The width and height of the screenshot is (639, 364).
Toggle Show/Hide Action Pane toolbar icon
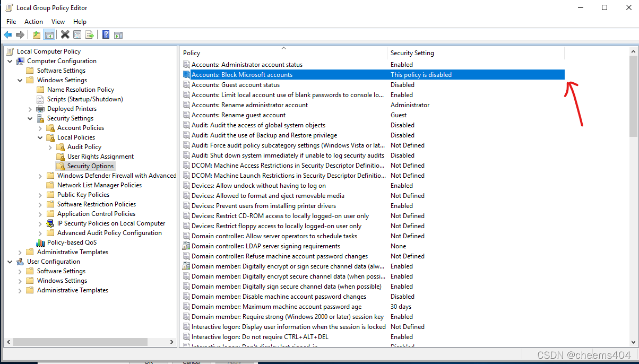click(118, 34)
